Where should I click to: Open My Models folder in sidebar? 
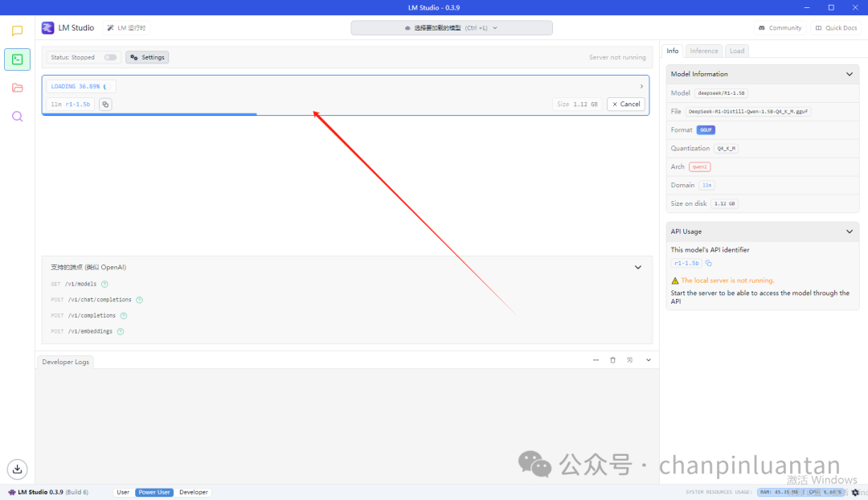pyautogui.click(x=17, y=88)
